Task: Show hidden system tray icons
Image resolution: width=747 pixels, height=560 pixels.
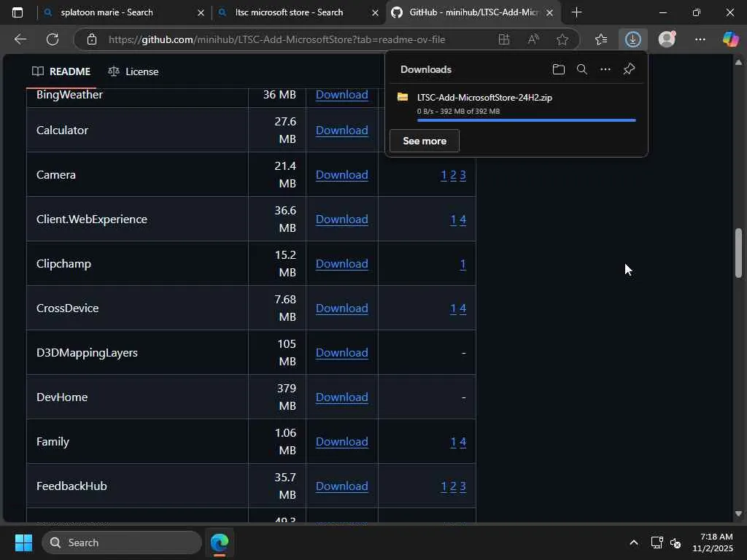Action: point(634,542)
